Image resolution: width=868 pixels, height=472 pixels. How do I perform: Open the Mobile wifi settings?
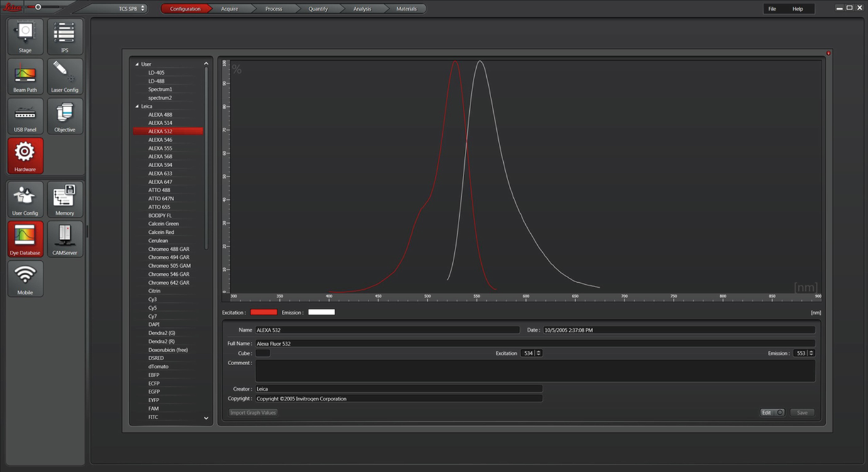point(25,279)
